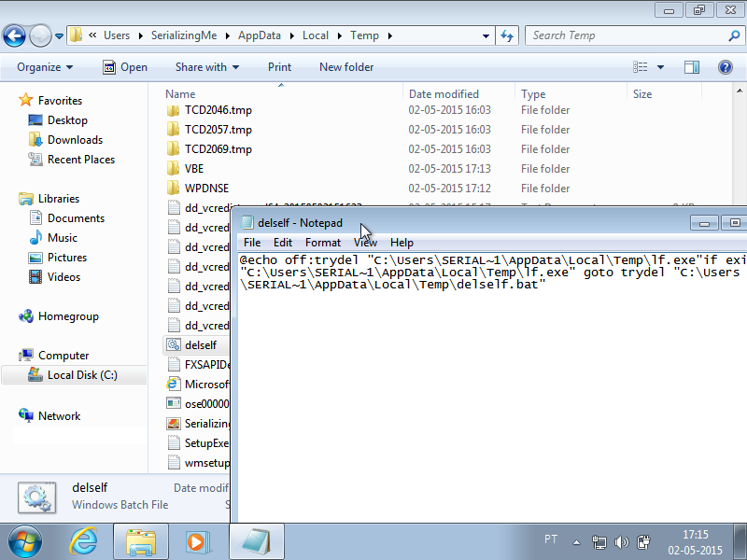Image resolution: width=747 pixels, height=560 pixels.
Task: Expand the Share with dropdown
Action: point(206,67)
